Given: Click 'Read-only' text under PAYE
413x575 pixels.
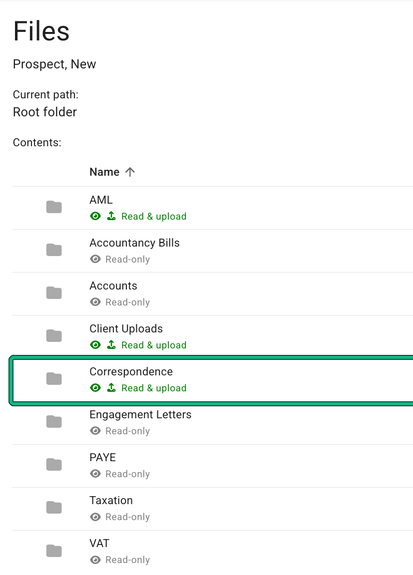Looking at the screenshot, I should pos(128,474).
